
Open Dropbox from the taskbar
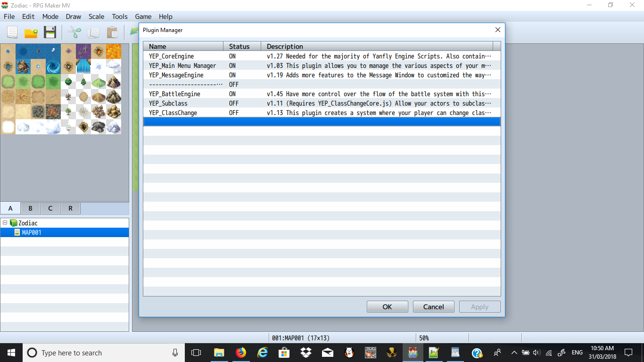(306, 353)
